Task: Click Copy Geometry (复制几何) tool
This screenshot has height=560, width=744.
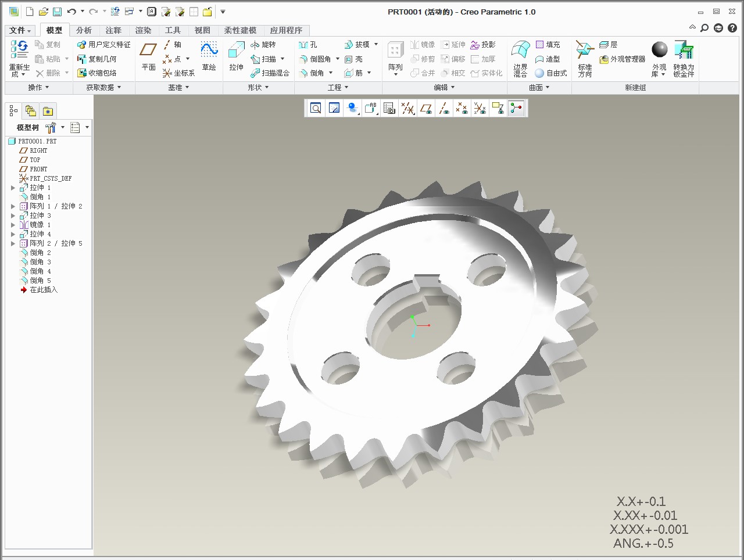Action: click(x=97, y=59)
